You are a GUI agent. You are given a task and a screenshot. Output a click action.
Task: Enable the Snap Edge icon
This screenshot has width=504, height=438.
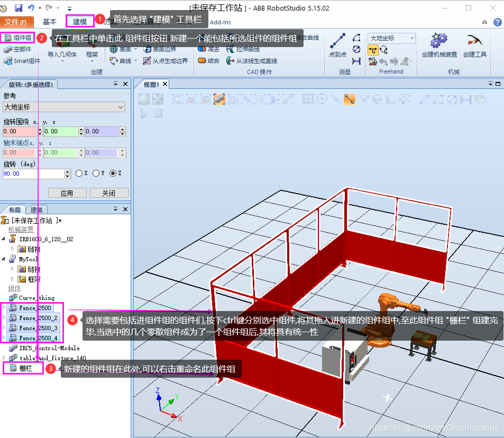pyautogui.click(x=363, y=99)
